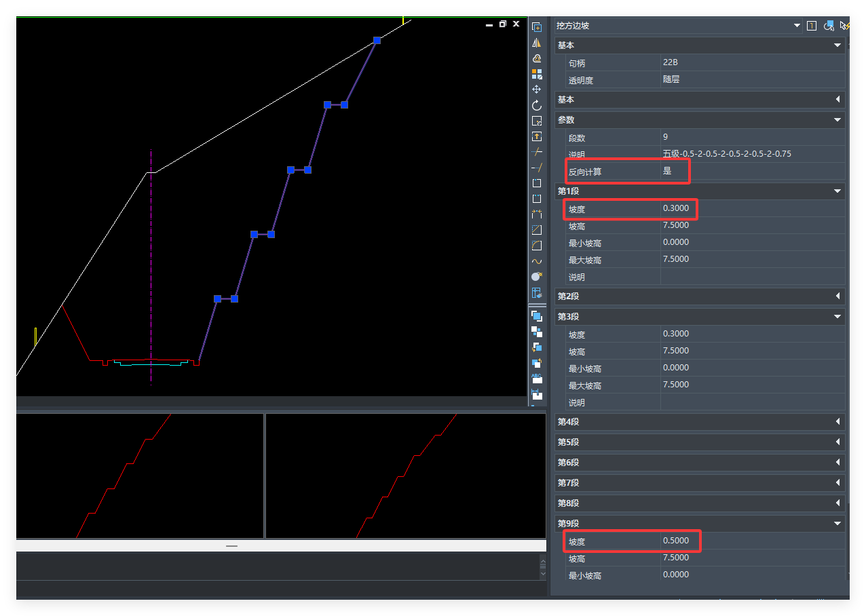Click the Explode bomb icon
866x616 pixels.
click(536, 277)
